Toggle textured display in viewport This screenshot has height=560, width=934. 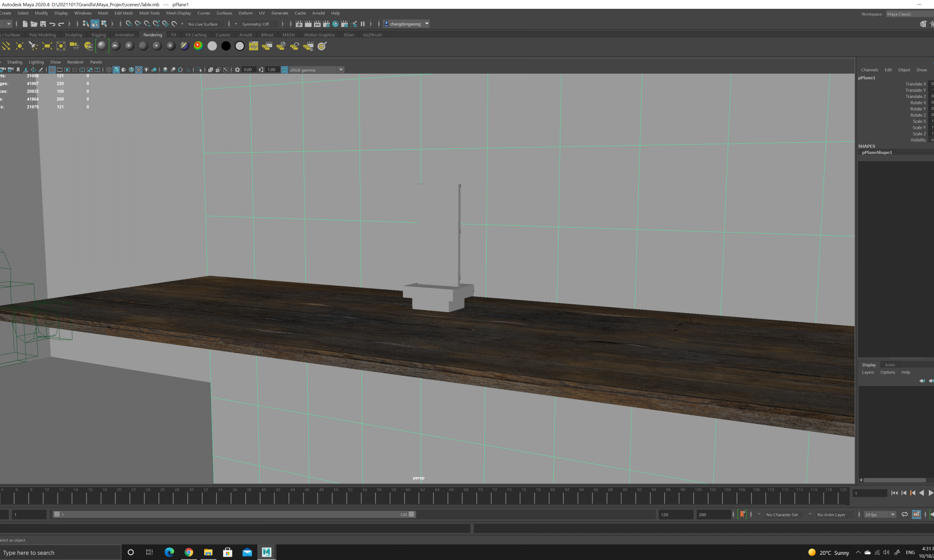pos(139,70)
